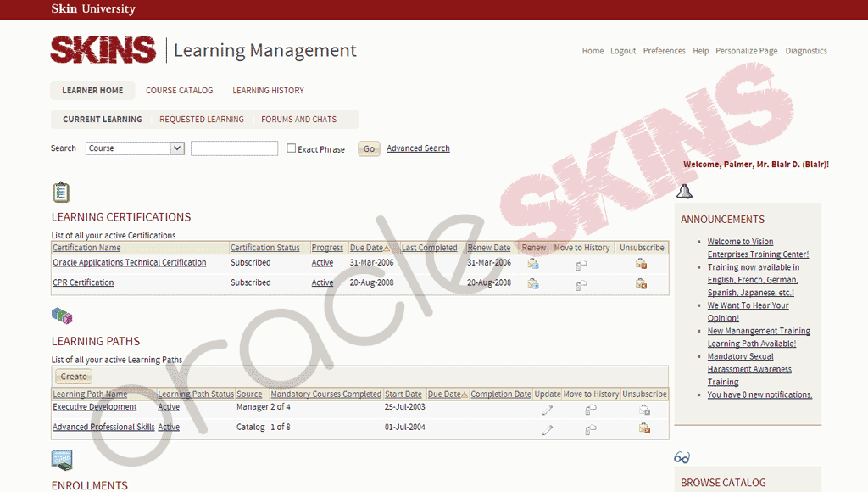
Task: Sort by Completion Date column header
Action: coord(501,394)
